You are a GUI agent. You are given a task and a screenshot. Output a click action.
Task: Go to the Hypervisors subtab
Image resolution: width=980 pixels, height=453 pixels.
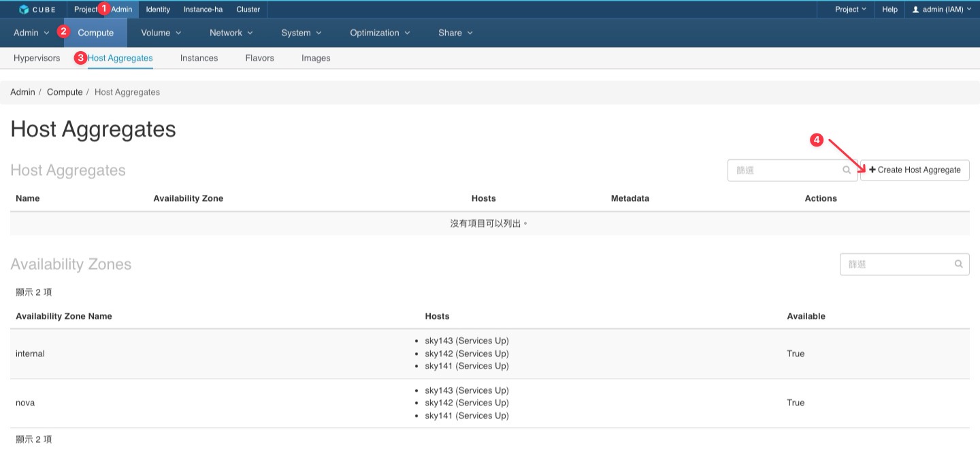click(x=37, y=58)
